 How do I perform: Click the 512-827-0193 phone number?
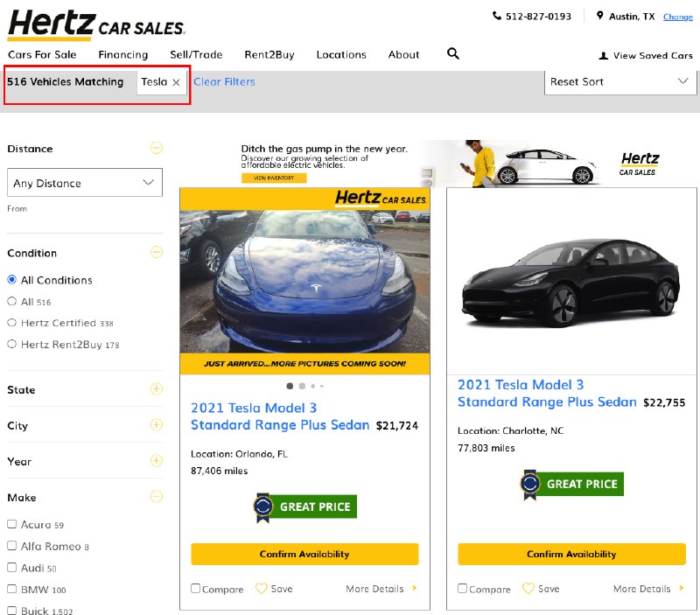coord(538,17)
